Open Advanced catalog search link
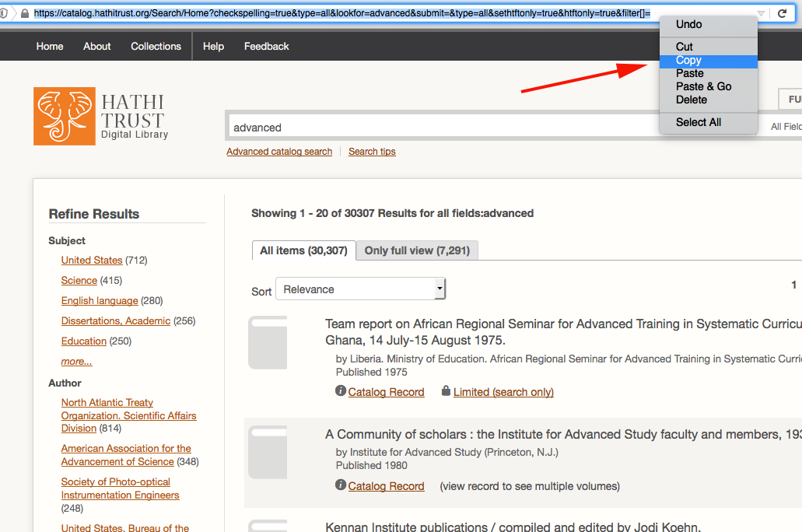 pos(279,152)
